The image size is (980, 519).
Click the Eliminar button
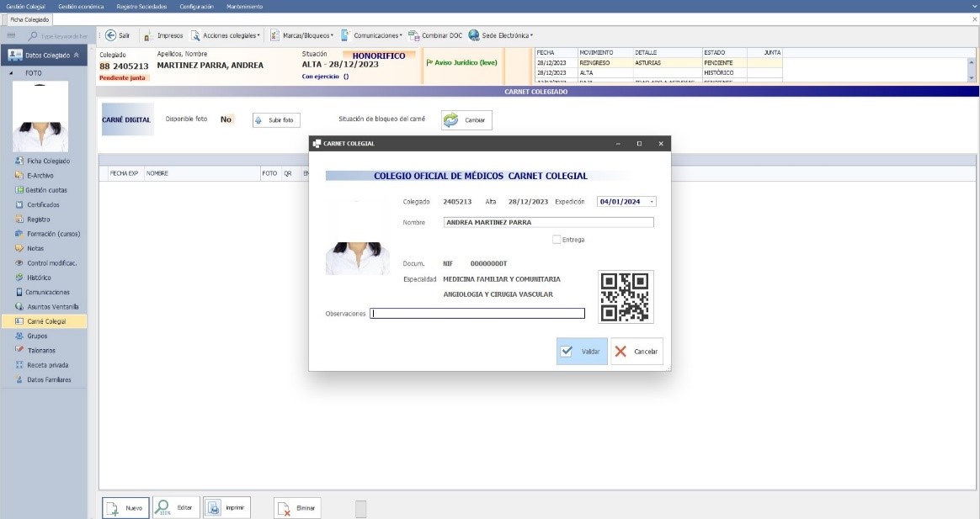click(x=297, y=508)
